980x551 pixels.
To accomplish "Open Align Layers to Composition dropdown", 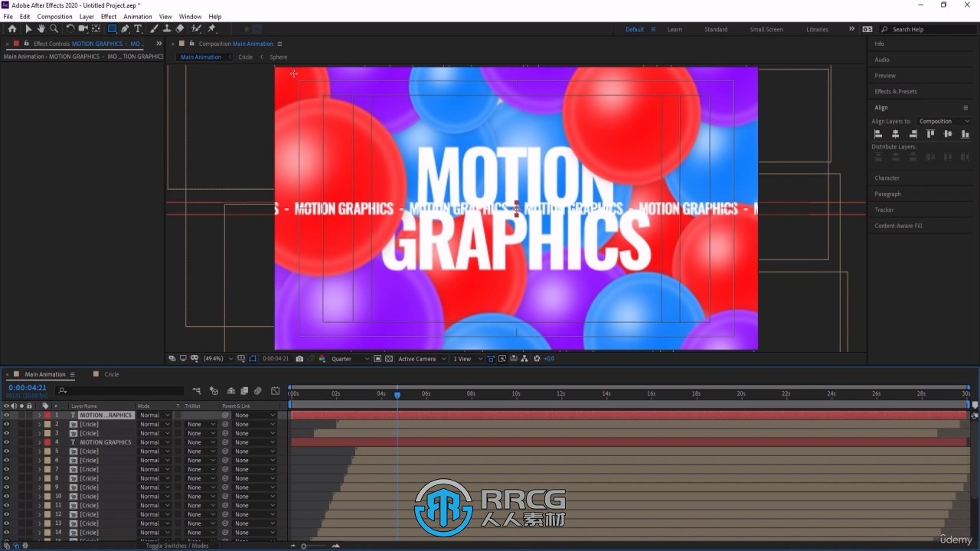I will point(944,121).
